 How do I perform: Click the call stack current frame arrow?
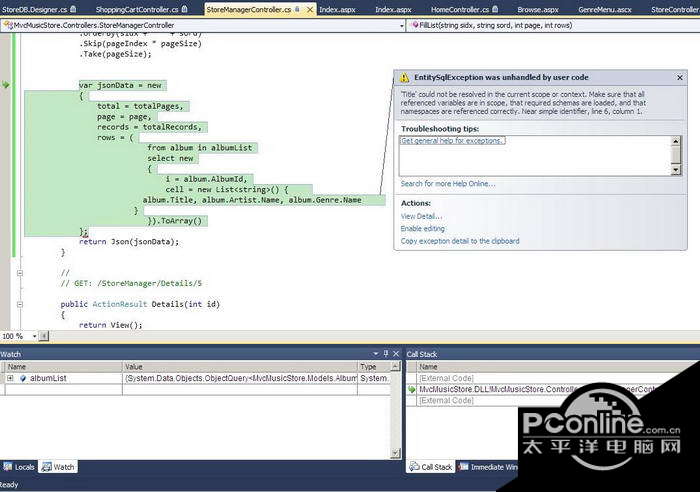pos(411,389)
